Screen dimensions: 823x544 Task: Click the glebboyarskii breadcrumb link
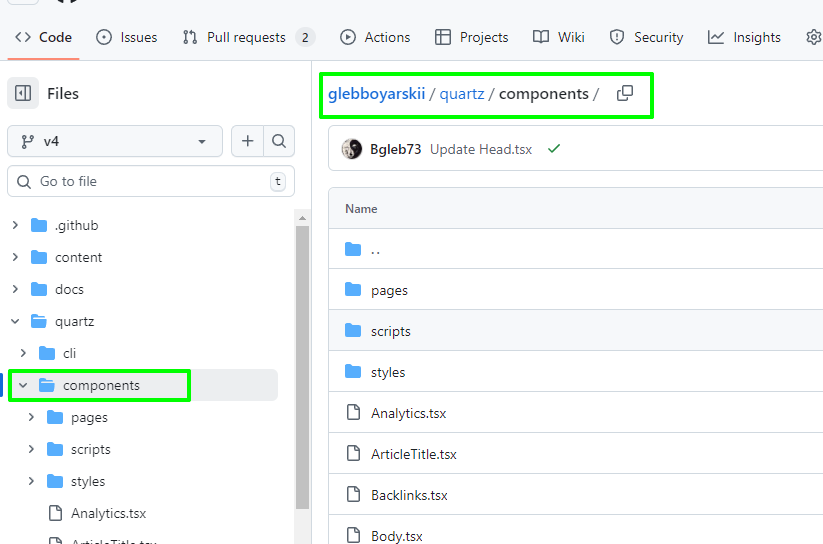[376, 94]
